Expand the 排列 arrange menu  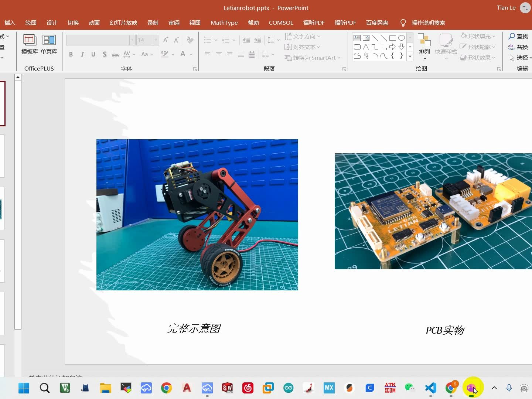[424, 46]
